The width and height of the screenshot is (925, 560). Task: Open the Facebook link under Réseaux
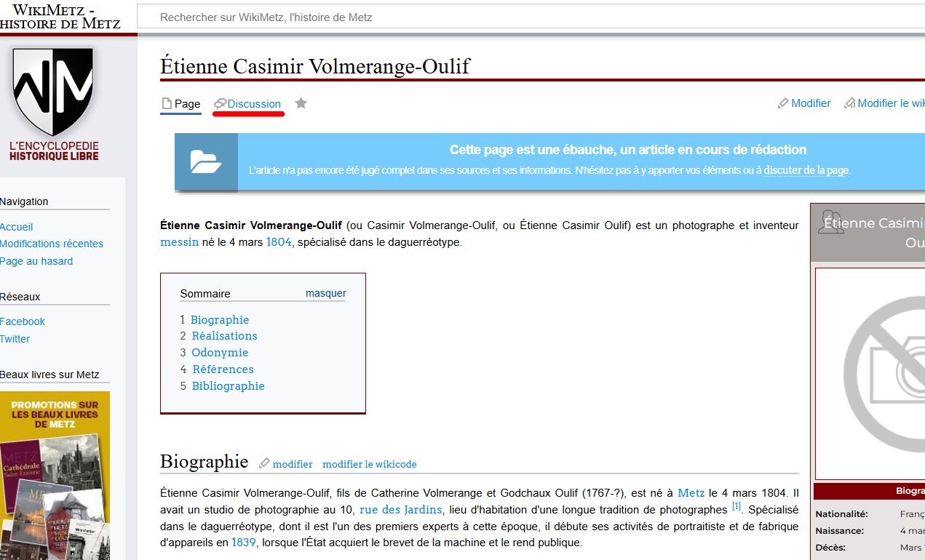pyautogui.click(x=23, y=321)
